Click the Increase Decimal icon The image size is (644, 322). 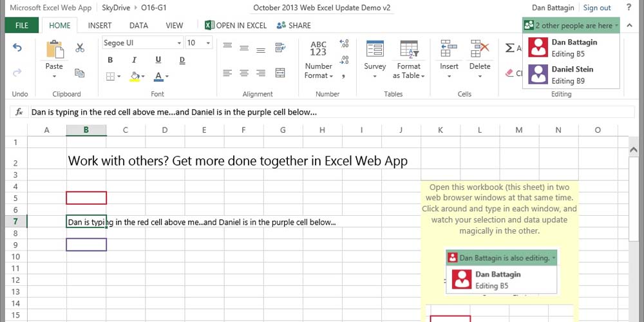click(x=344, y=44)
